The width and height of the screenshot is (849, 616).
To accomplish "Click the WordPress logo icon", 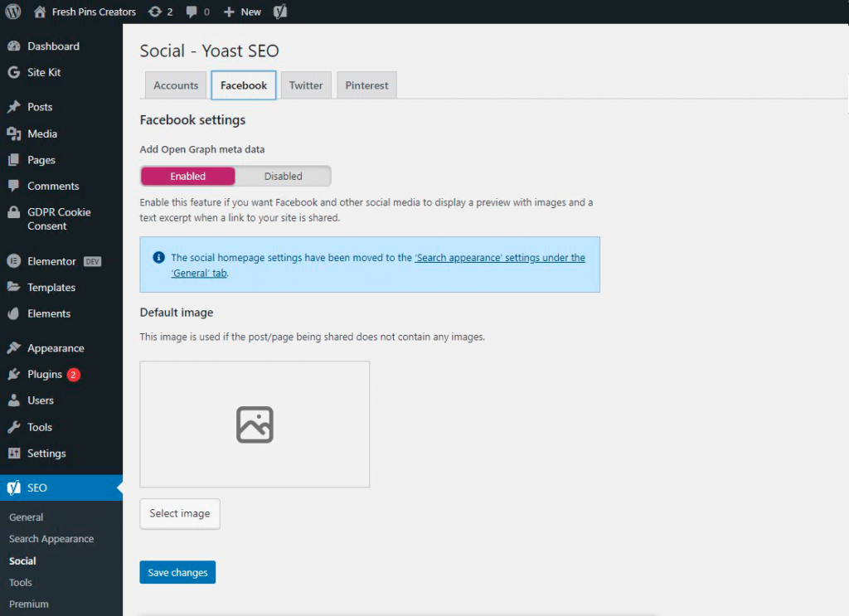I will pos(13,12).
